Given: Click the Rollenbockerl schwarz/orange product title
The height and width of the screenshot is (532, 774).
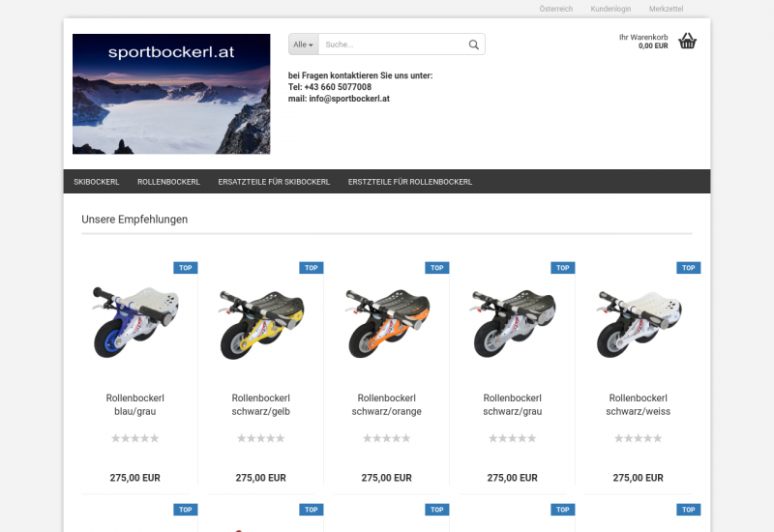Looking at the screenshot, I should 386,404.
